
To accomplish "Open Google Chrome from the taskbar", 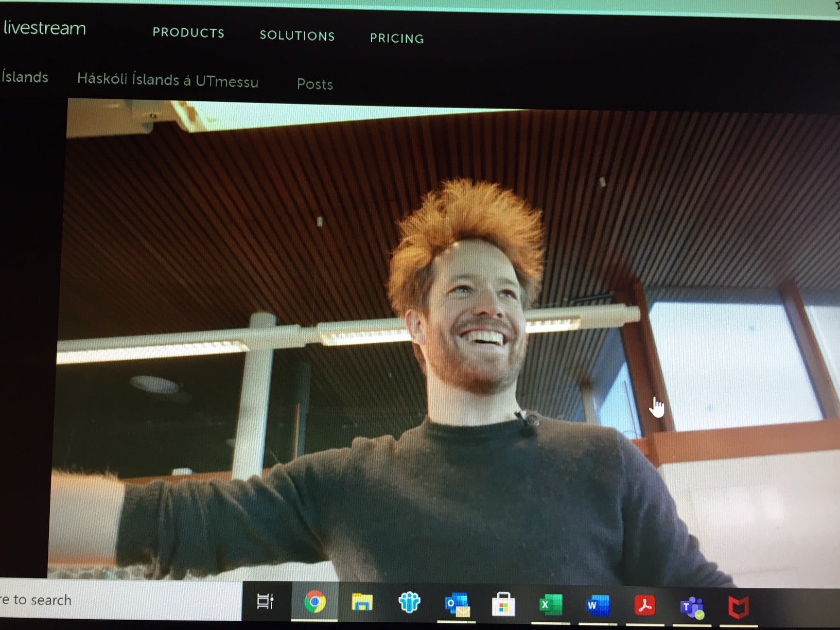I will tap(314, 602).
